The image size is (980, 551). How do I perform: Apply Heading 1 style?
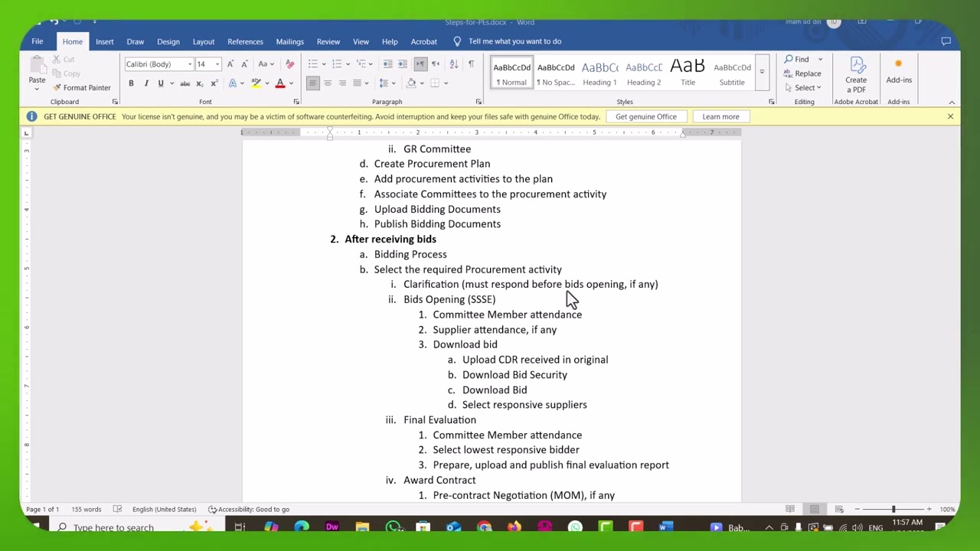point(599,73)
